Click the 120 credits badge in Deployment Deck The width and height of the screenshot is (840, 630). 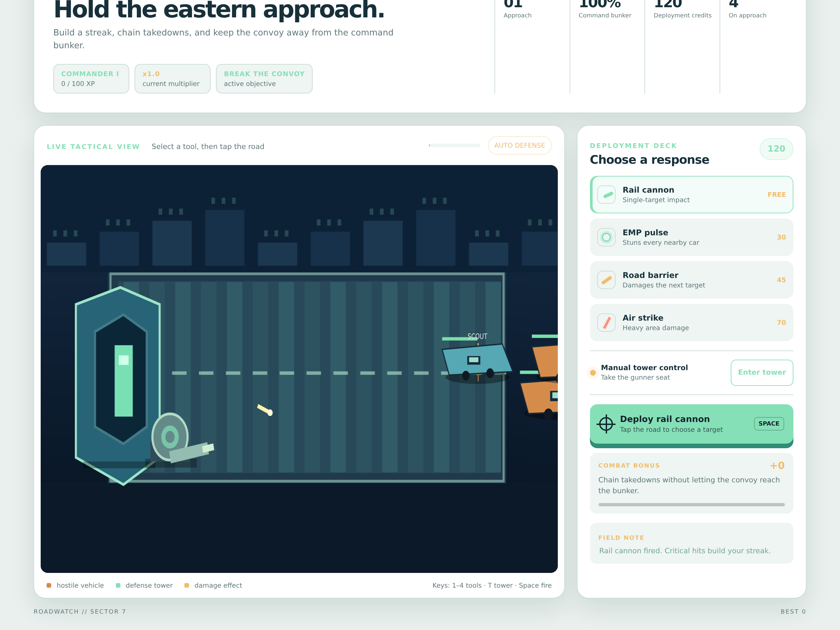click(x=776, y=149)
